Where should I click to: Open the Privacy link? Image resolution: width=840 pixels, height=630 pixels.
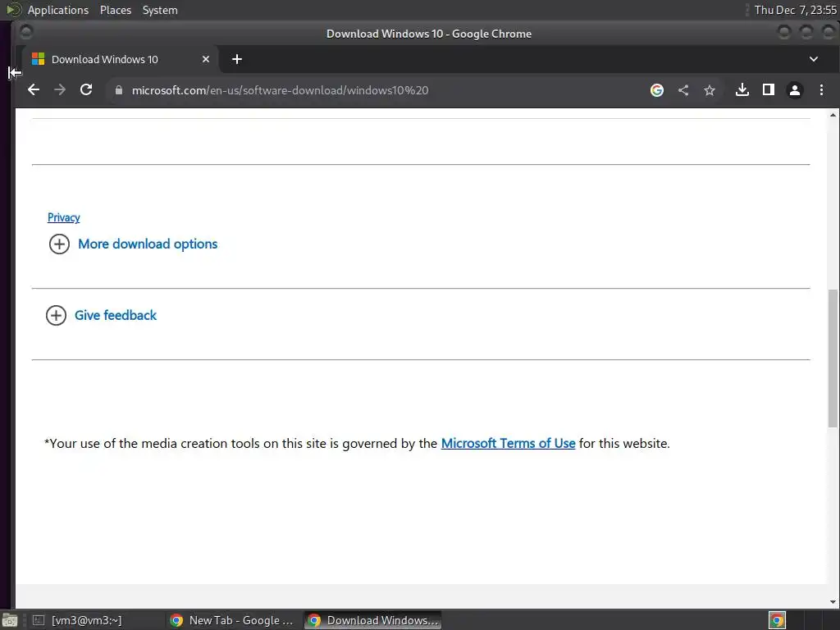64,217
